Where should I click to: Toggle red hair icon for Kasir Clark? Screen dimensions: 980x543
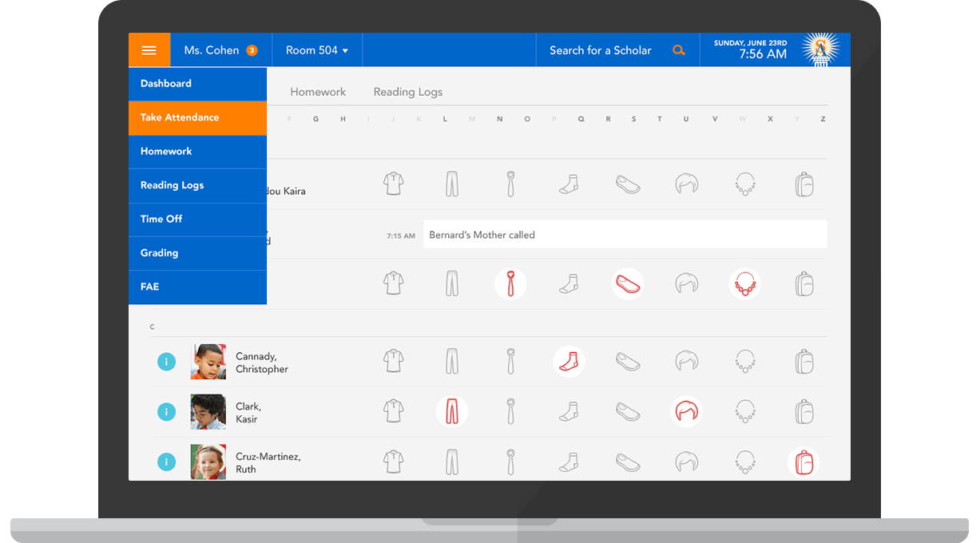tap(686, 412)
